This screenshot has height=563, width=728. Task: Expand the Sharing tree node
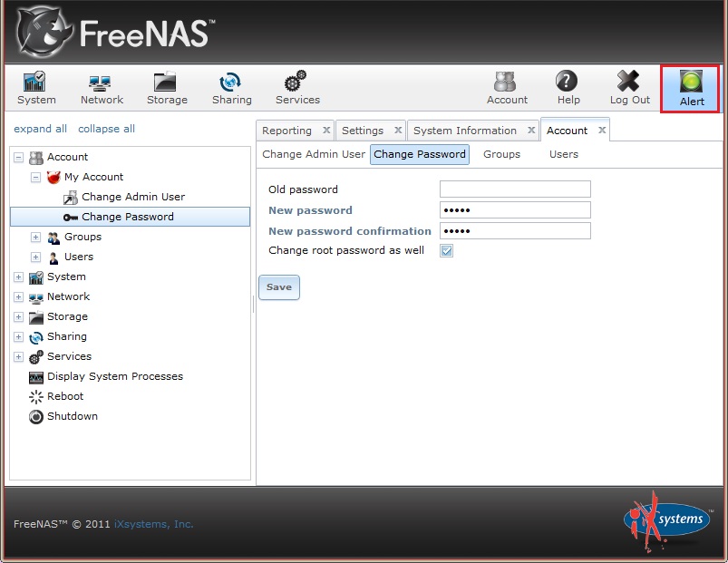coord(18,337)
